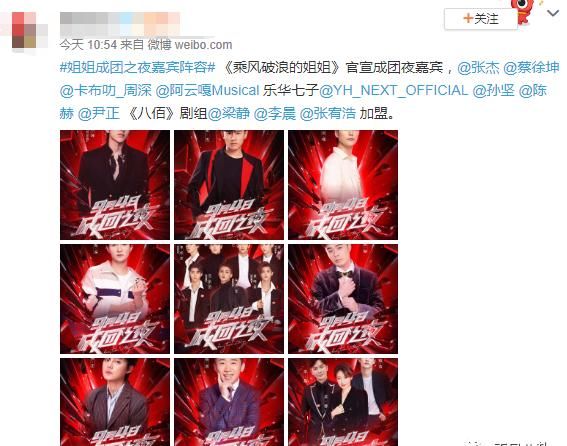Expand the chevron menu beside follow button
The height and width of the screenshot is (446, 567).
553,13
